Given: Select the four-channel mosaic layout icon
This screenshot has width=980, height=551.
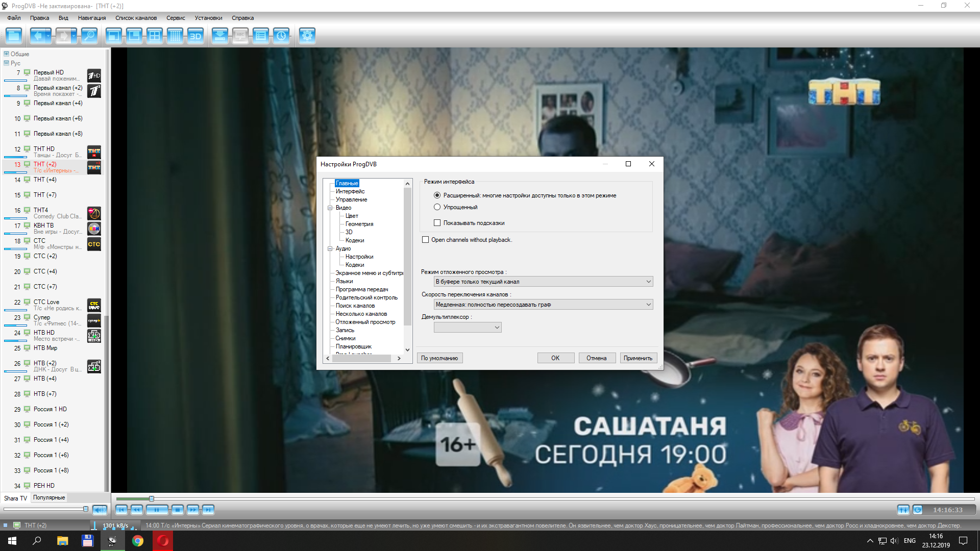Looking at the screenshot, I should [155, 36].
